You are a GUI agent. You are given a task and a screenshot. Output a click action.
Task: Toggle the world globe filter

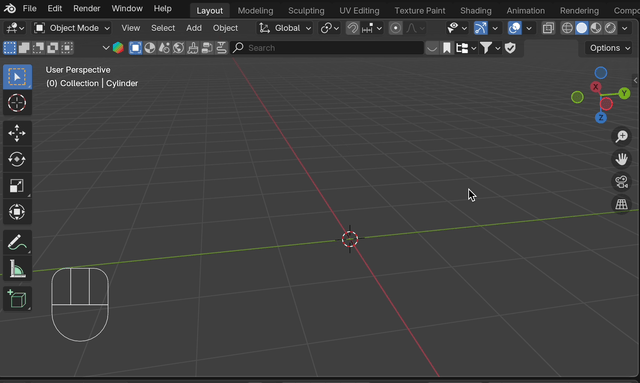pos(178,48)
